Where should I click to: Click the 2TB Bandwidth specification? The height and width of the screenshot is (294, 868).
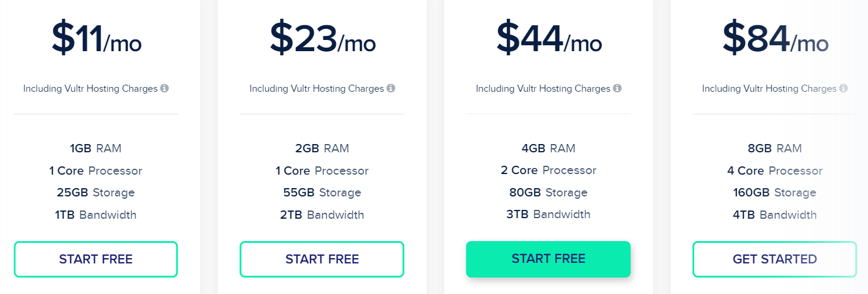coord(322,215)
